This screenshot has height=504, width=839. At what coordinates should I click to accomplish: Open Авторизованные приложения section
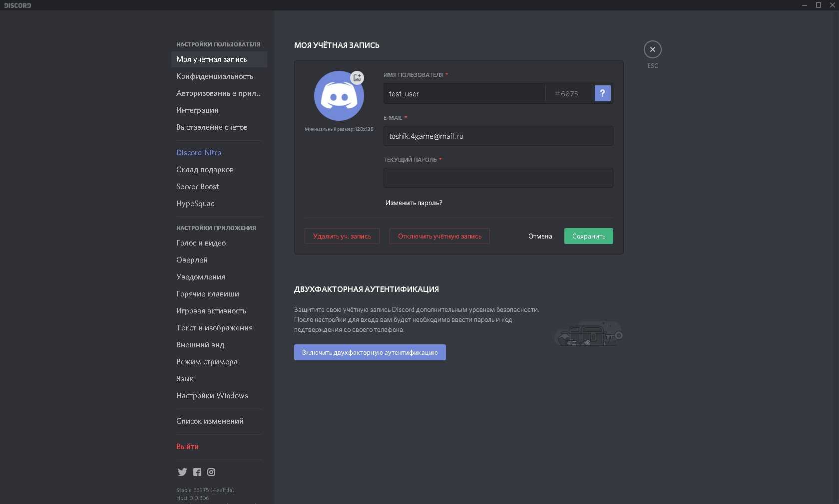coord(219,93)
